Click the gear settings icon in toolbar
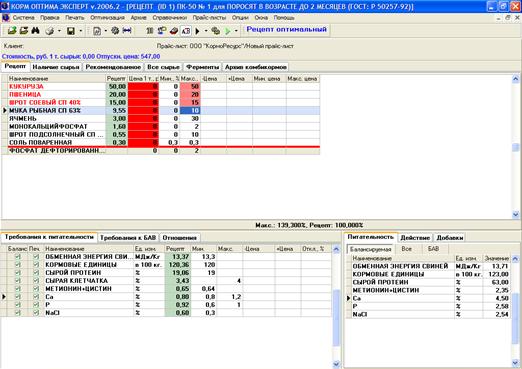The height and width of the screenshot is (369, 522). point(115,31)
